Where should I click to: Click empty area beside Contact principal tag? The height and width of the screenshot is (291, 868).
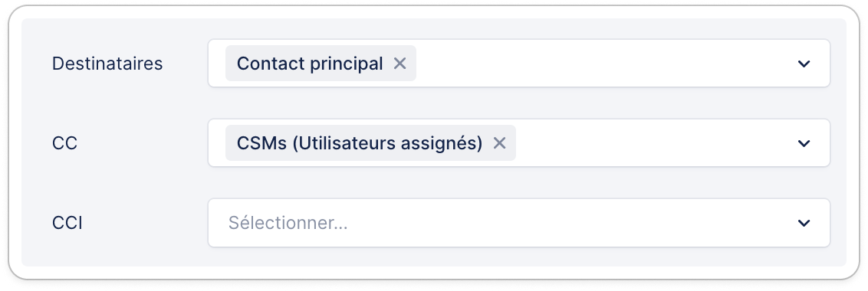click(x=603, y=64)
